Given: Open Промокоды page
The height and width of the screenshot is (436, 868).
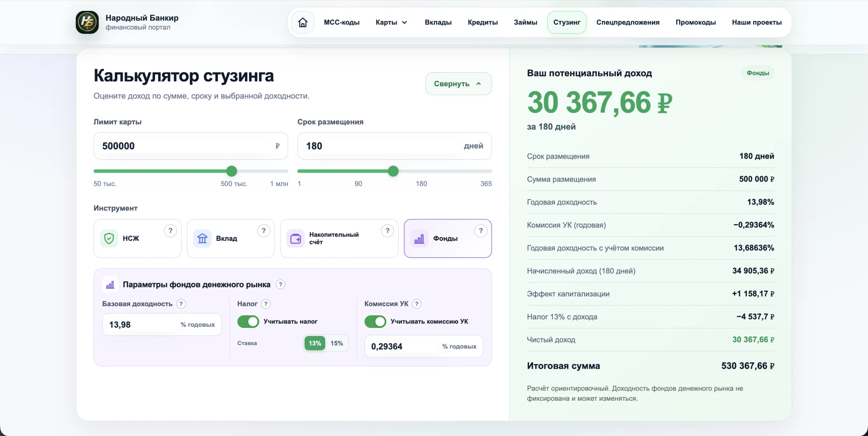Looking at the screenshot, I should (696, 22).
